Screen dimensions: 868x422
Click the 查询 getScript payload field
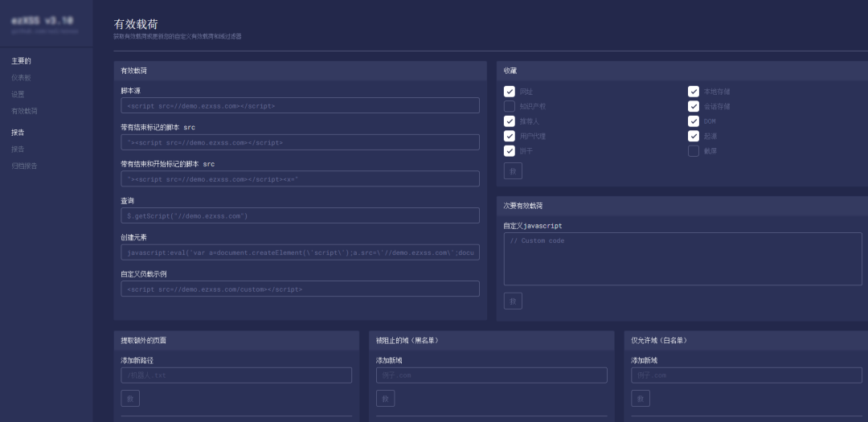point(300,215)
